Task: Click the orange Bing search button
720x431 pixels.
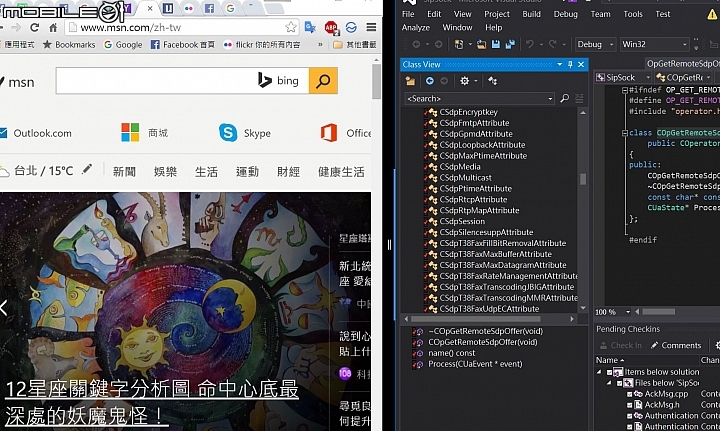Action: coord(323,81)
